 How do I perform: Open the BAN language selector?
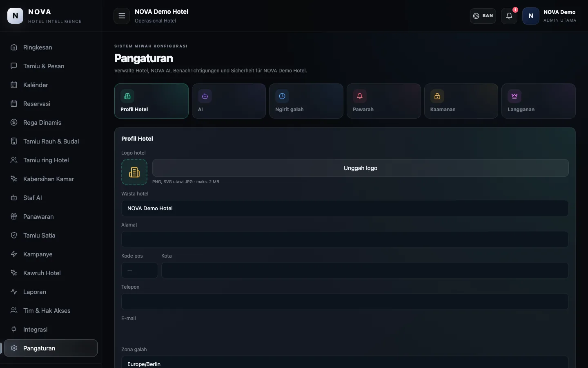coord(483,16)
